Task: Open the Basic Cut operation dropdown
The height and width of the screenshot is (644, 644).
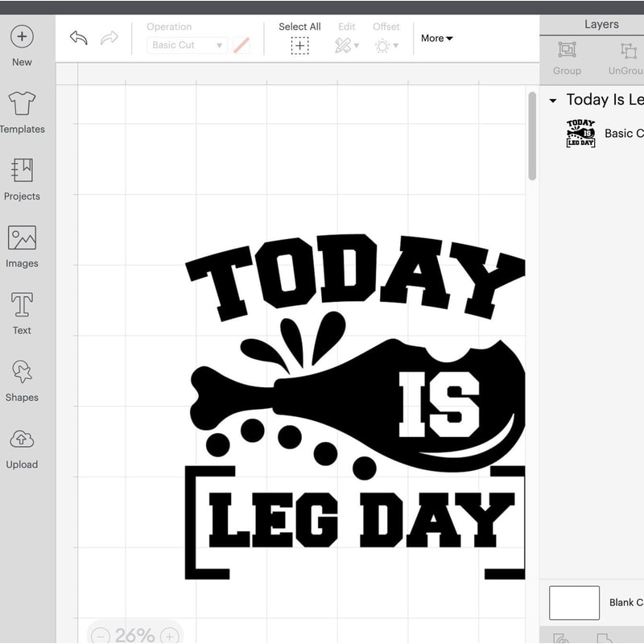Action: point(187,45)
